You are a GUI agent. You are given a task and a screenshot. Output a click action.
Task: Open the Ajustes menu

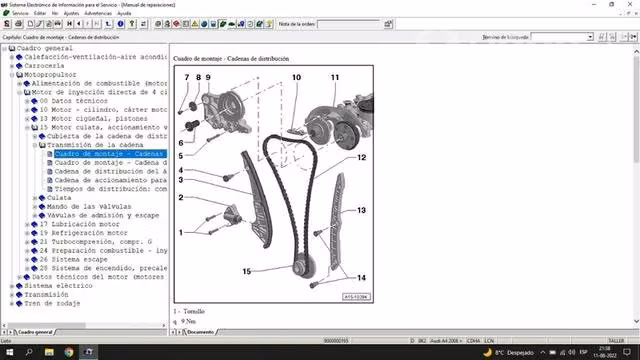71,13
